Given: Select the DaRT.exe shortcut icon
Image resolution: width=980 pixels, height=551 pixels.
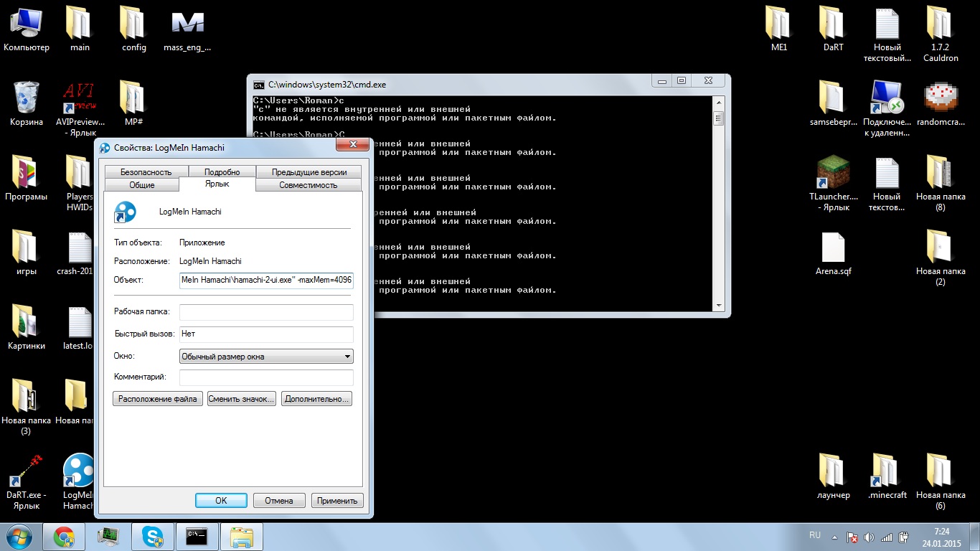Looking at the screenshot, I should click(x=27, y=481).
